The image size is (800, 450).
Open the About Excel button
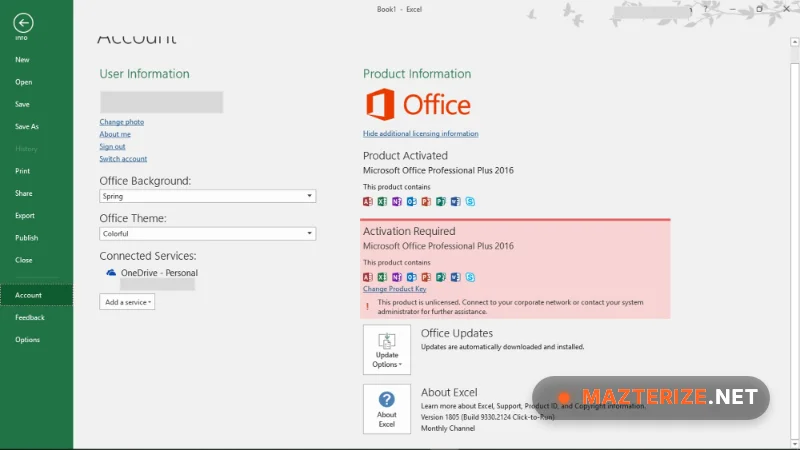point(387,409)
